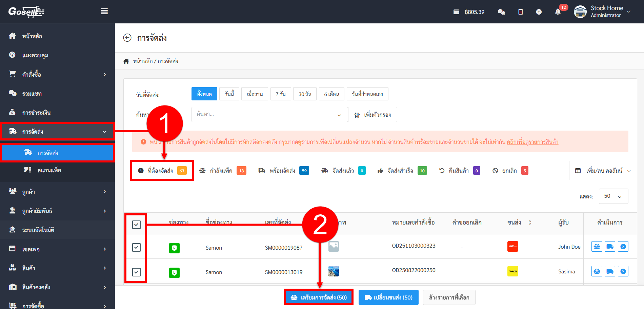Open the rows-per-page dropdown showing 50
Image resolution: width=644 pixels, height=309 pixels.
click(613, 196)
